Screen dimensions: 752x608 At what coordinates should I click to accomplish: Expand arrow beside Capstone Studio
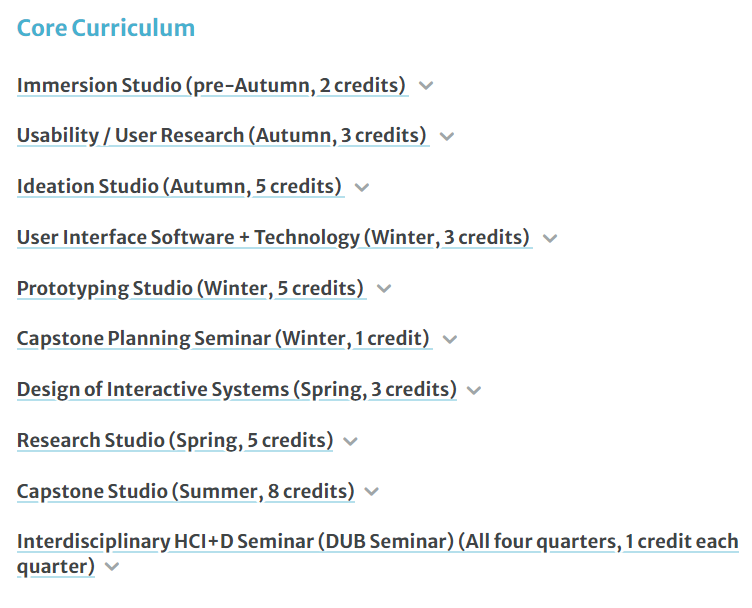tap(372, 492)
